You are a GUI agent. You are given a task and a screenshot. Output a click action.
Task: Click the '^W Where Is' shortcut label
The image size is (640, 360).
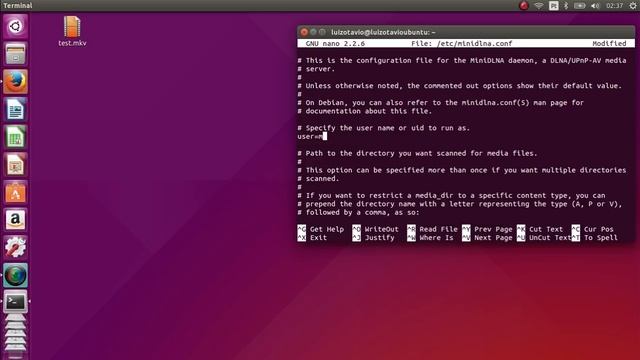tap(430, 238)
